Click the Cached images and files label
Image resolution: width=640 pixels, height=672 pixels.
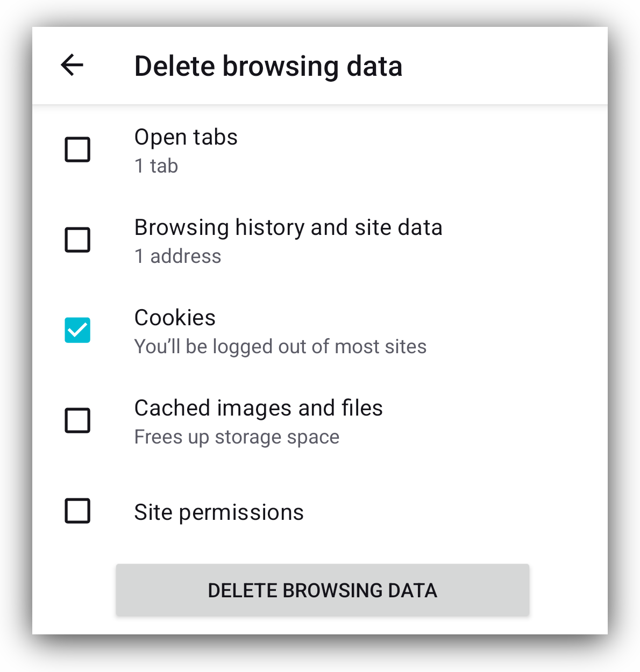tap(258, 409)
